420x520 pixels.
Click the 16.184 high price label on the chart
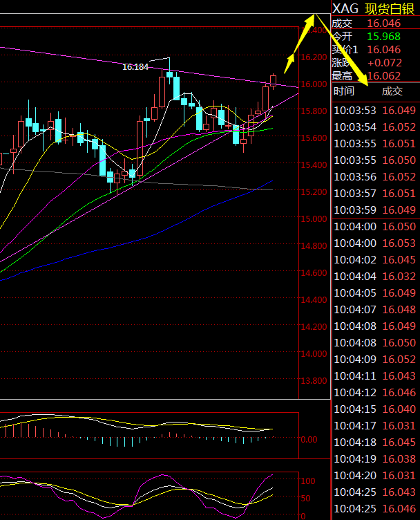click(135, 67)
